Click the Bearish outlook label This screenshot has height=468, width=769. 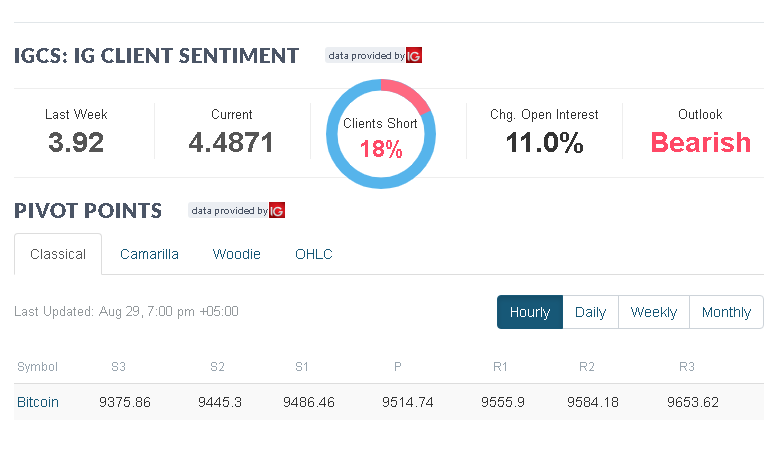click(x=700, y=142)
